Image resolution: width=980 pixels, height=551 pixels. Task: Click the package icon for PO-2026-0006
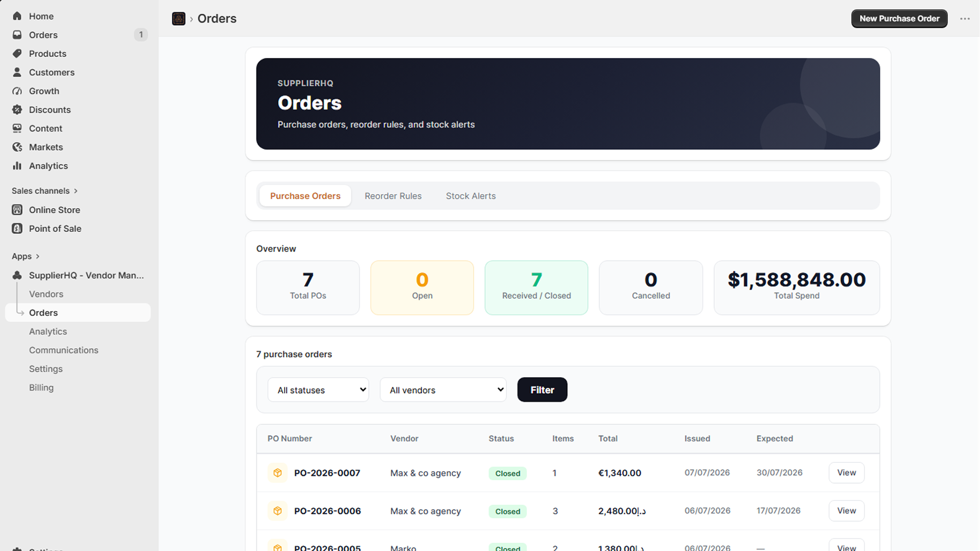click(277, 511)
